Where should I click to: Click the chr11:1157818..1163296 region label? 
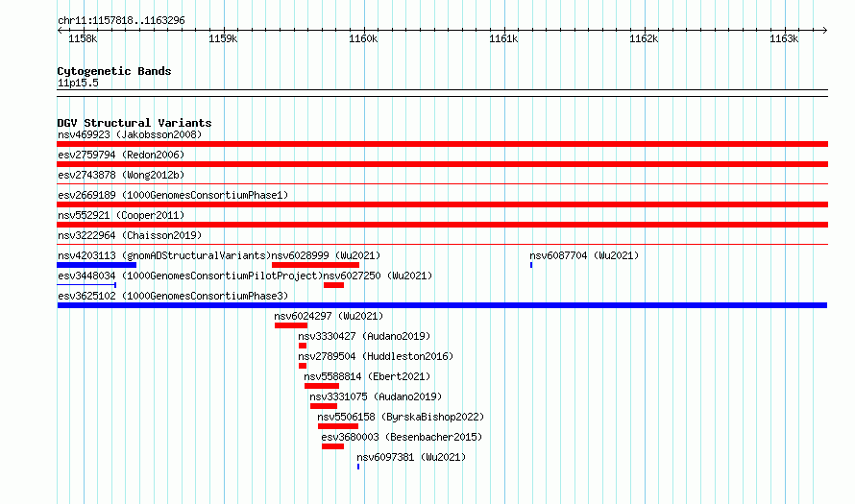(x=121, y=21)
